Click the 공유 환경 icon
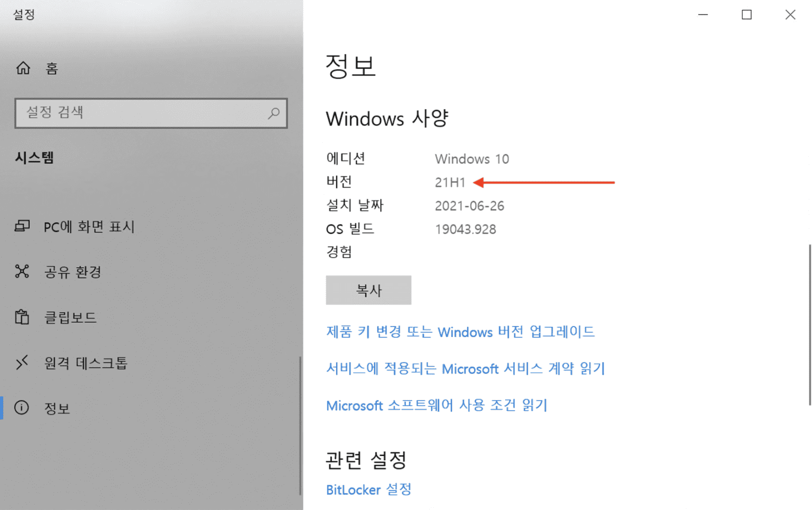 tap(22, 271)
